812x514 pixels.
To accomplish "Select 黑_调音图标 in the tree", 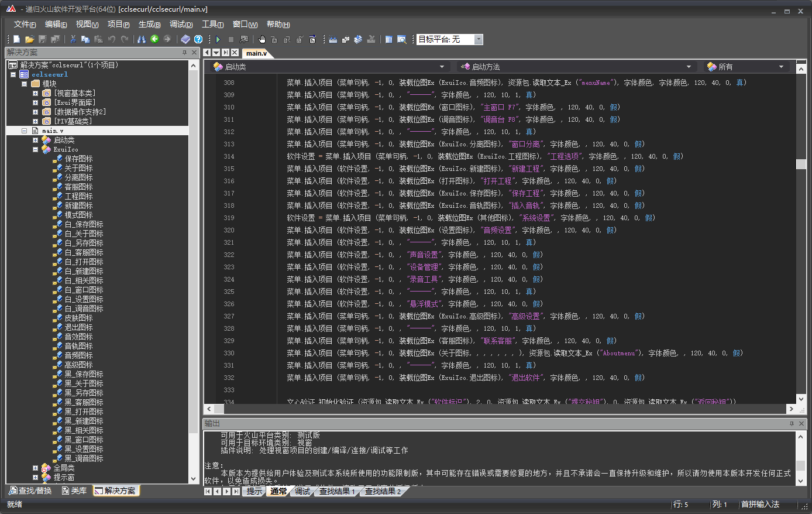I will tap(84, 458).
